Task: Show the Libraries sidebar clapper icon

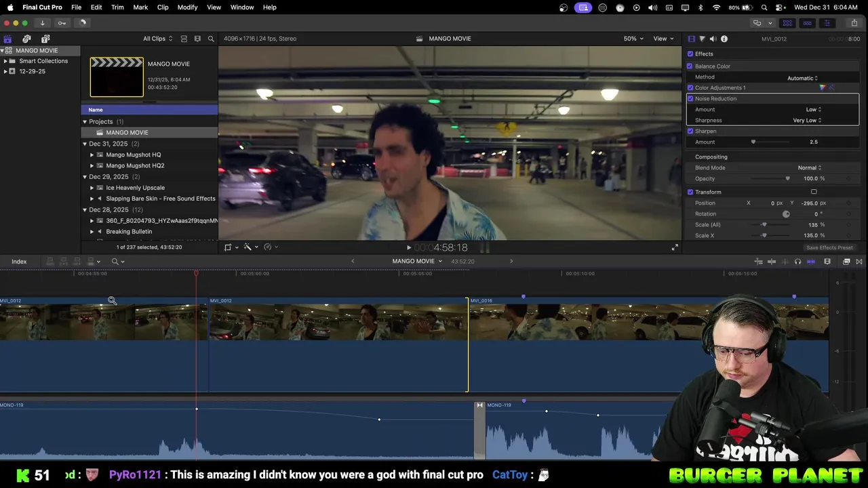Action: click(x=7, y=39)
